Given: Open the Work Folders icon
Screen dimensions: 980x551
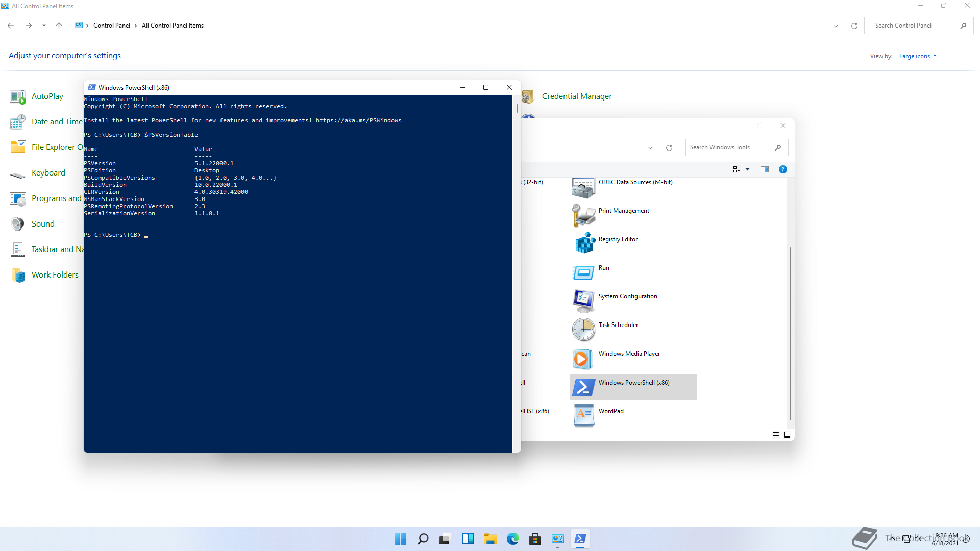Looking at the screenshot, I should (18, 275).
